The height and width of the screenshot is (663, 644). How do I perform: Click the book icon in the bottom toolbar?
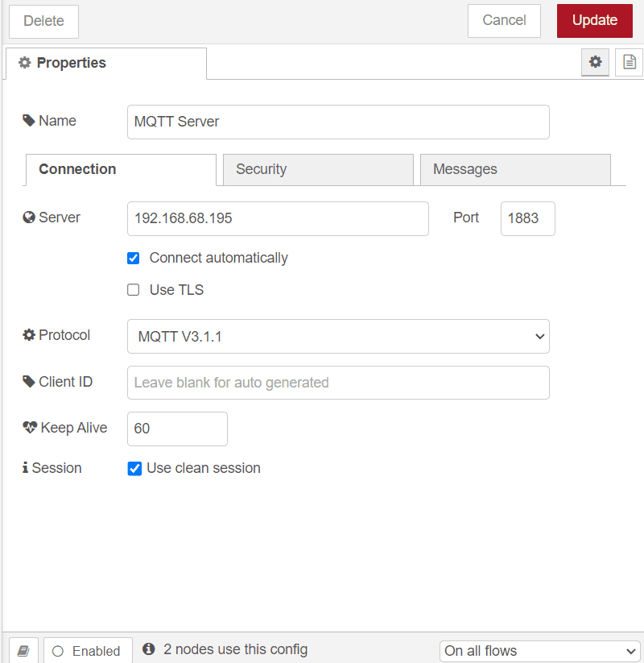tap(23, 649)
